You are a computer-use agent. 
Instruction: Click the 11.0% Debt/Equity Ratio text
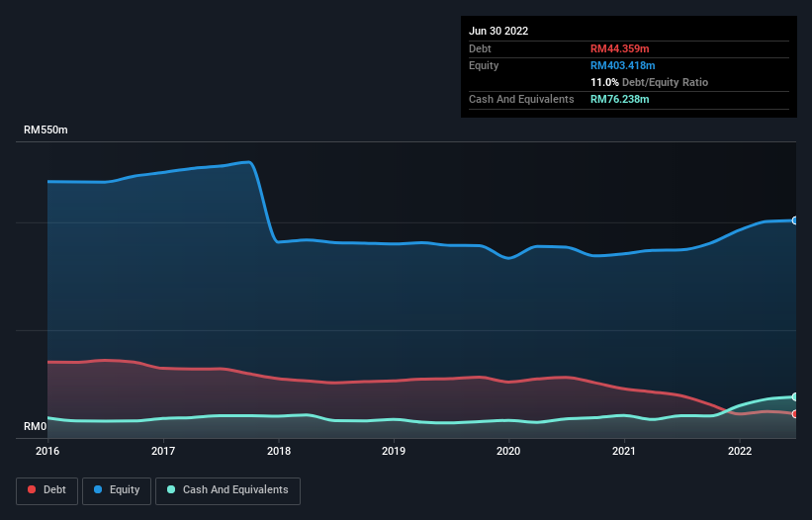tap(650, 82)
